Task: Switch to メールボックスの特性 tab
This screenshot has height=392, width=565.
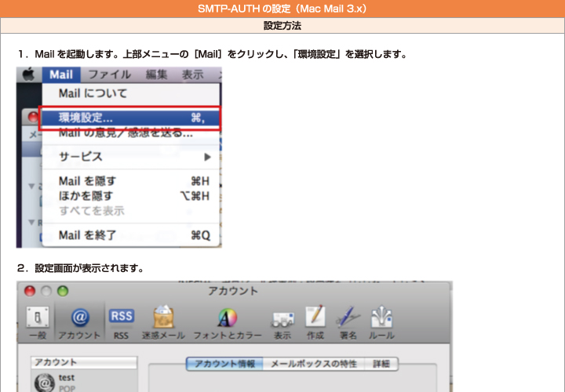Action: [314, 364]
